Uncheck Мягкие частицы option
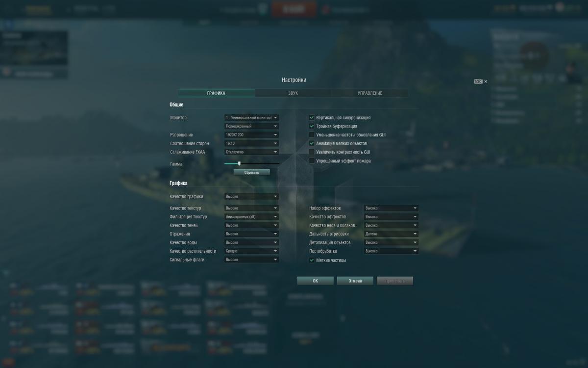The width and height of the screenshot is (588, 368). [312, 260]
